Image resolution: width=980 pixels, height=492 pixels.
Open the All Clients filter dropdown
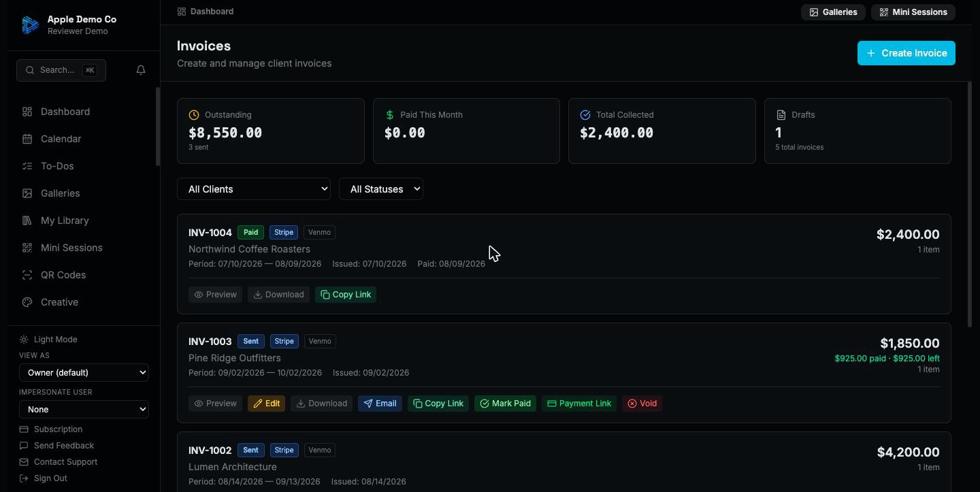[254, 189]
